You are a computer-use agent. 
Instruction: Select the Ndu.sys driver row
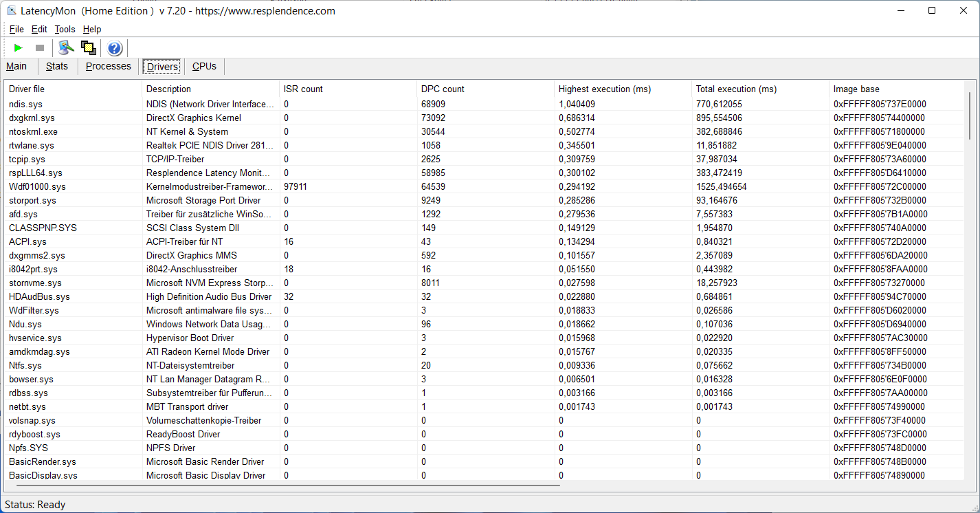point(485,324)
